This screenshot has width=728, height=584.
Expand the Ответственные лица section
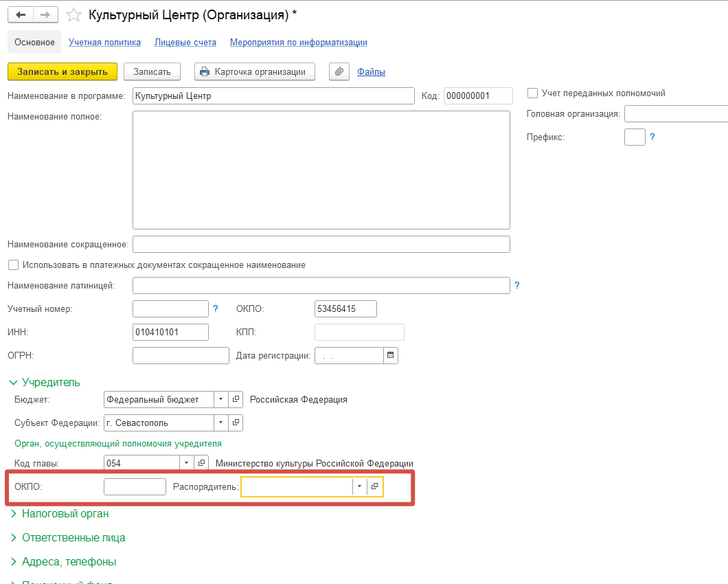tap(68, 537)
